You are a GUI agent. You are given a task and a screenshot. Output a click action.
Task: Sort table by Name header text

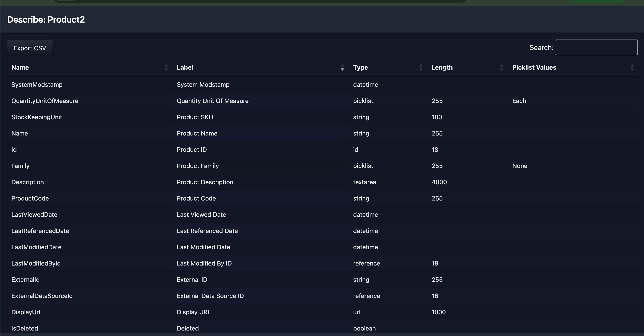pos(20,67)
